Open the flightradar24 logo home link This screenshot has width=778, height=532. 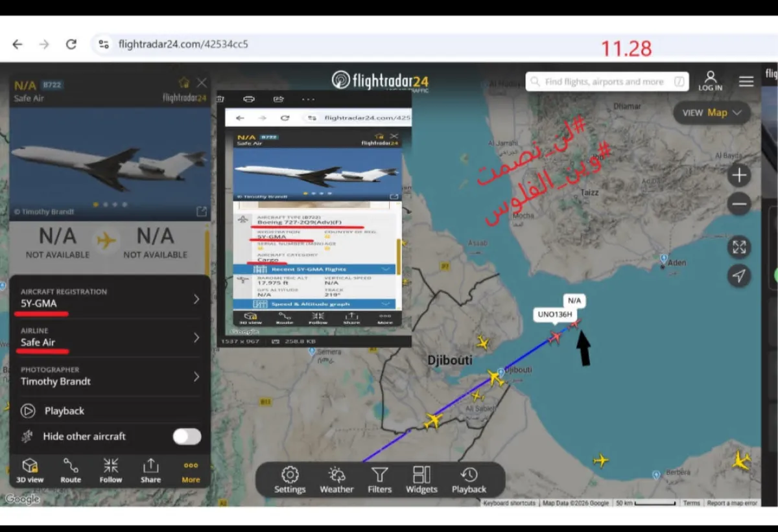point(380,80)
